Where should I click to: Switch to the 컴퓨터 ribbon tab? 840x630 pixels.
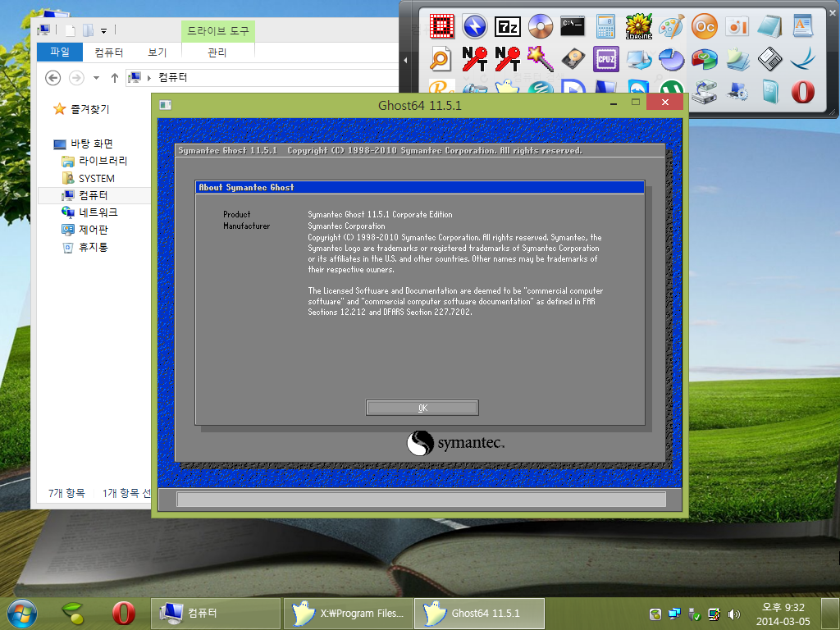(x=109, y=52)
